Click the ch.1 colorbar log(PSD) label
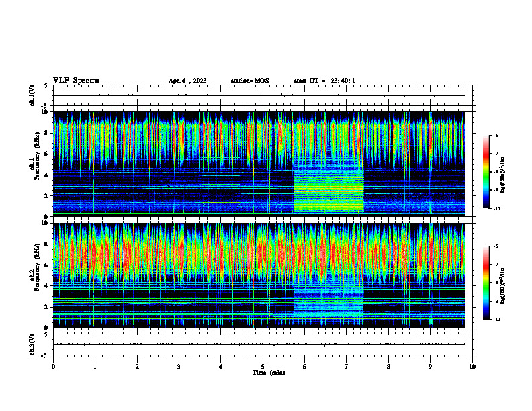 point(503,175)
